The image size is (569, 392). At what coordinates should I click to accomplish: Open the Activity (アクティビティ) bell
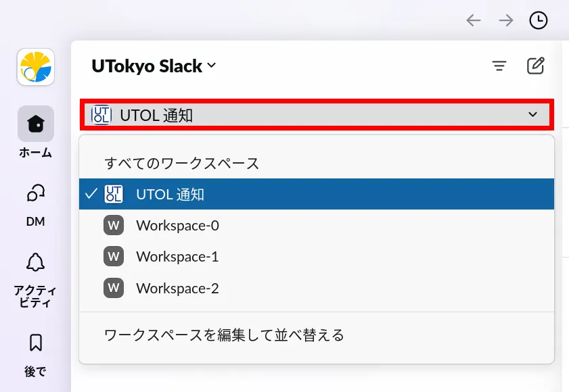(36, 263)
